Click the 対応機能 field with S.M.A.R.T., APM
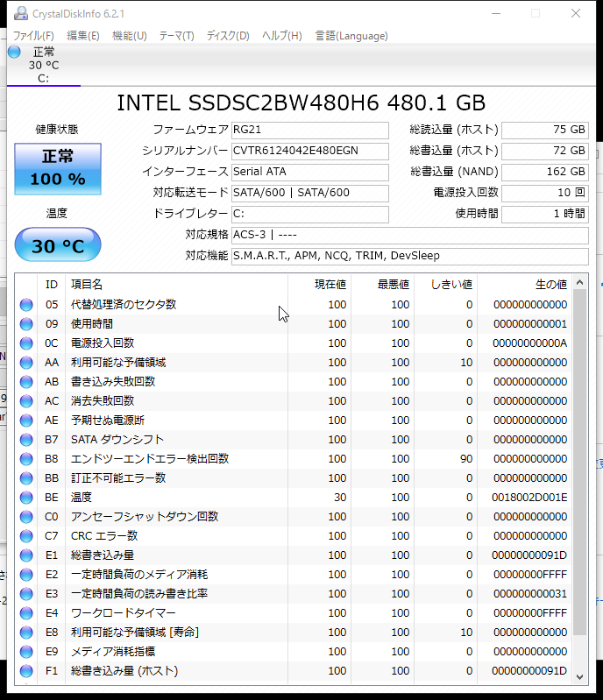603x700 pixels. pos(409,256)
